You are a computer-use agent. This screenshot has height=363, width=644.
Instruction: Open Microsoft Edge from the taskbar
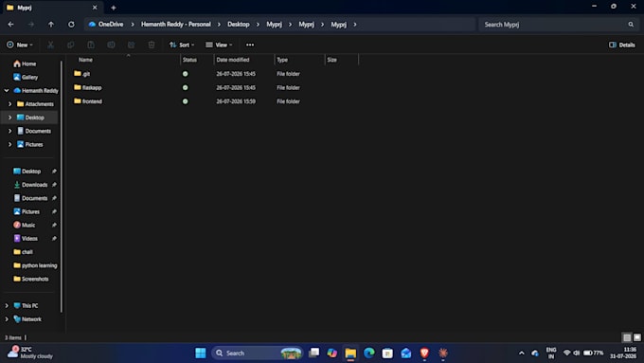[368, 353]
